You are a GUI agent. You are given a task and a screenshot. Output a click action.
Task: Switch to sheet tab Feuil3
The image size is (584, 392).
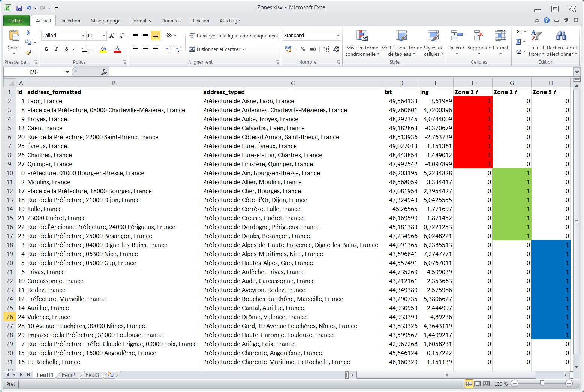tap(92, 375)
